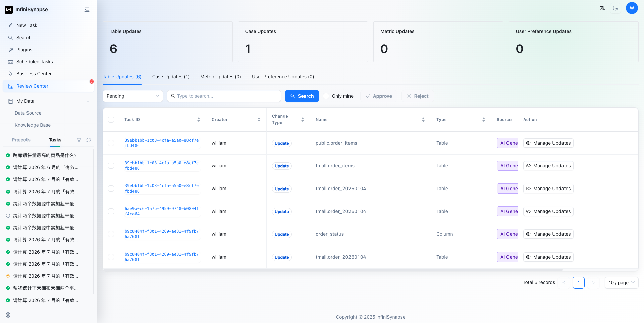Open the user avatar W menu
The image size is (644, 323).
click(632, 8)
